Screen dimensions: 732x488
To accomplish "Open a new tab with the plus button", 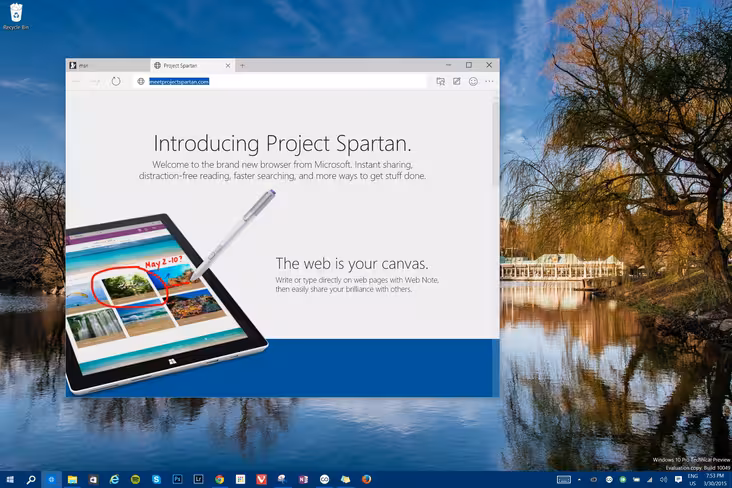I will click(242, 65).
